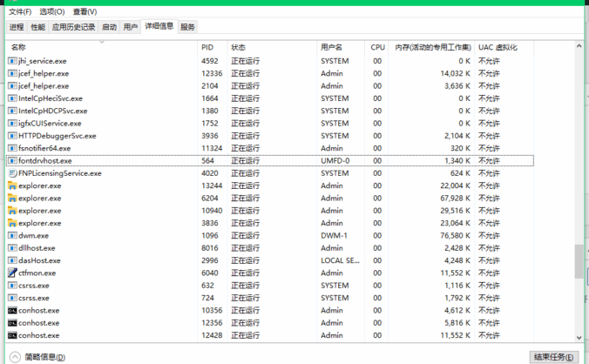The image size is (589, 364).
Task: Click the folder icon of explorer.exe PID 10940
Action: coord(12,211)
